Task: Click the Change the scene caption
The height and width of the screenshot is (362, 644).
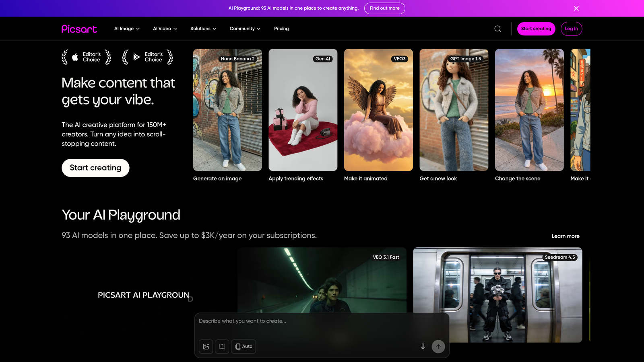Action: click(518, 179)
